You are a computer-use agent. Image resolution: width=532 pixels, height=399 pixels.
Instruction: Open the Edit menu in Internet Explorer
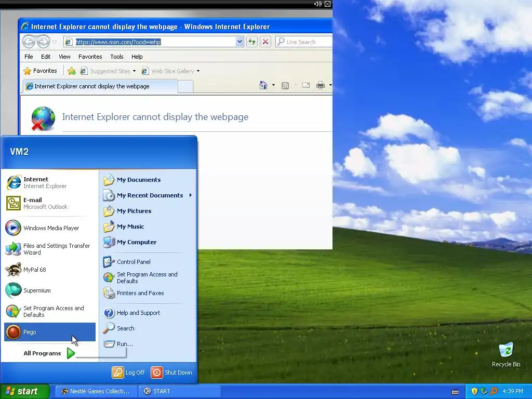46,57
